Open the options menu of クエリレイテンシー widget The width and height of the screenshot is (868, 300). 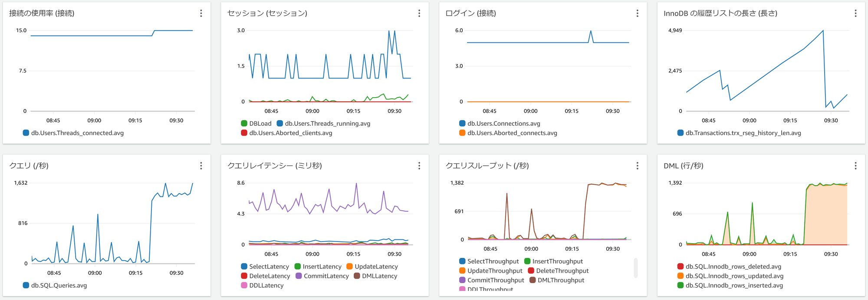tap(419, 166)
